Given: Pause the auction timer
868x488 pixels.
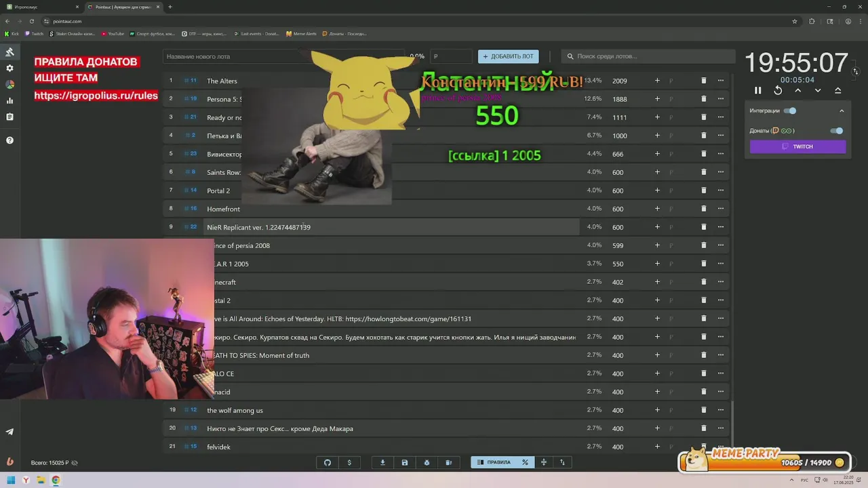Looking at the screenshot, I should pyautogui.click(x=757, y=90).
